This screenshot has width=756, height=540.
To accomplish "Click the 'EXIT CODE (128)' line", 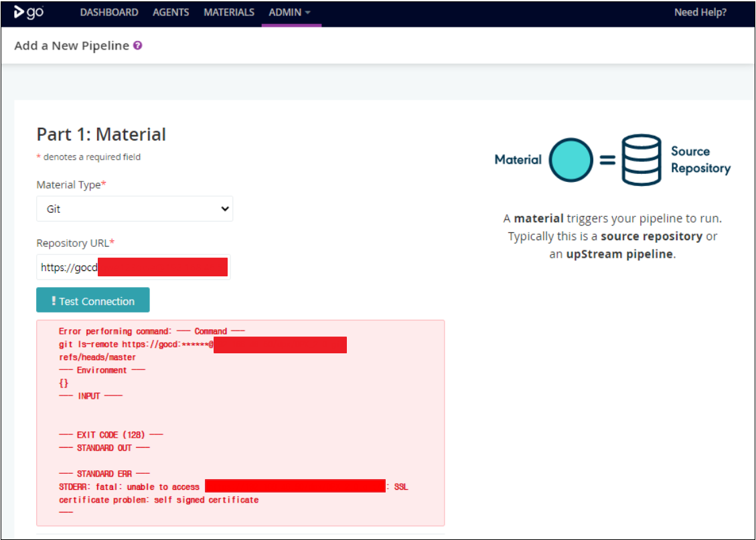I will (111, 435).
